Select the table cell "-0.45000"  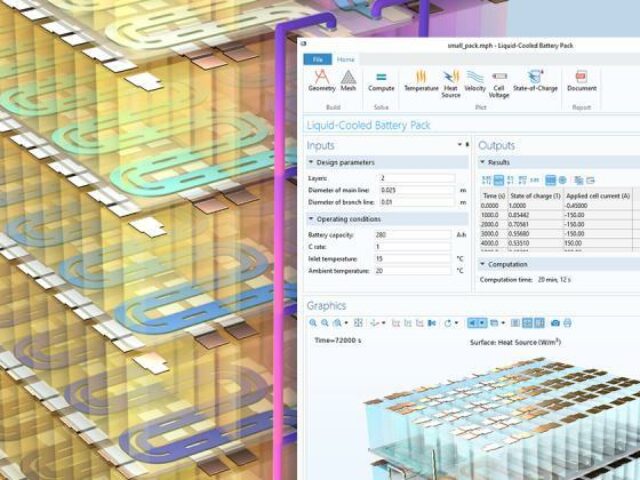[598, 206]
